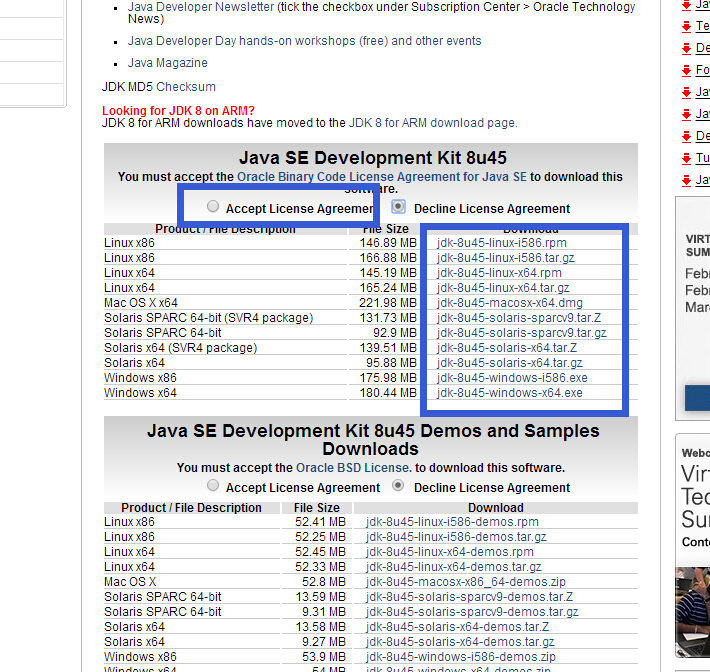This screenshot has height=672, width=710.
Task: Click the 'File Size' header in Demos table
Action: click(317, 508)
